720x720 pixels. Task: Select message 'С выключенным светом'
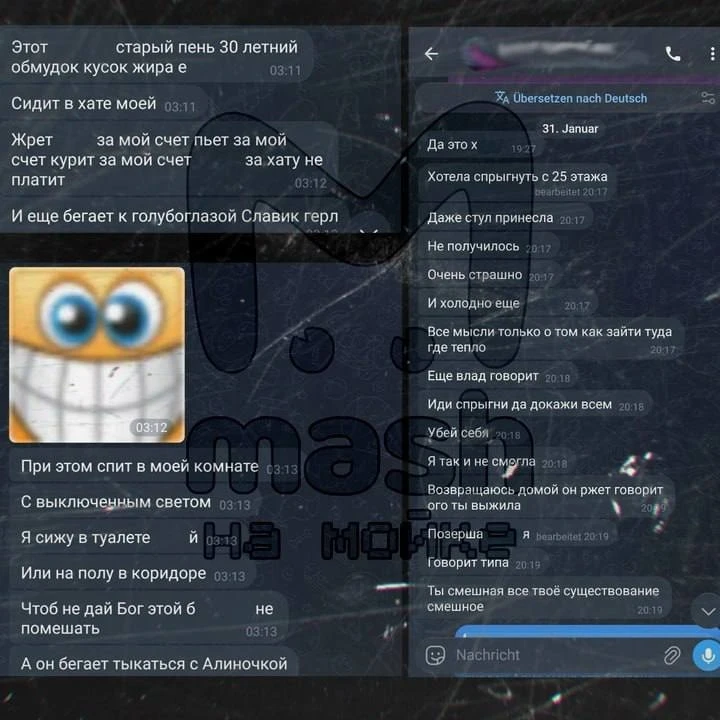coord(135,502)
